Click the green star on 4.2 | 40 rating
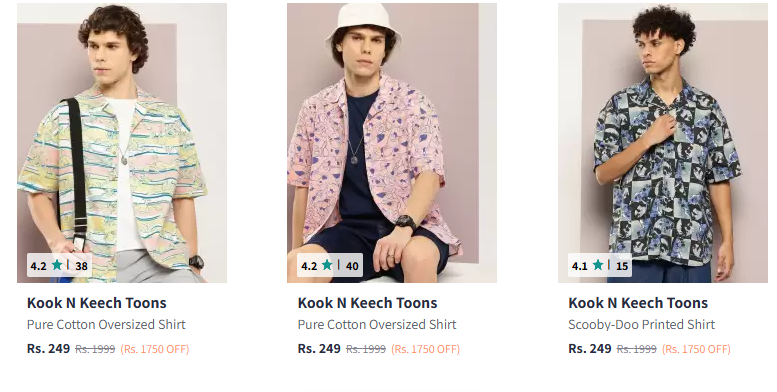Image resolution: width=777 pixels, height=392 pixels. point(327,265)
